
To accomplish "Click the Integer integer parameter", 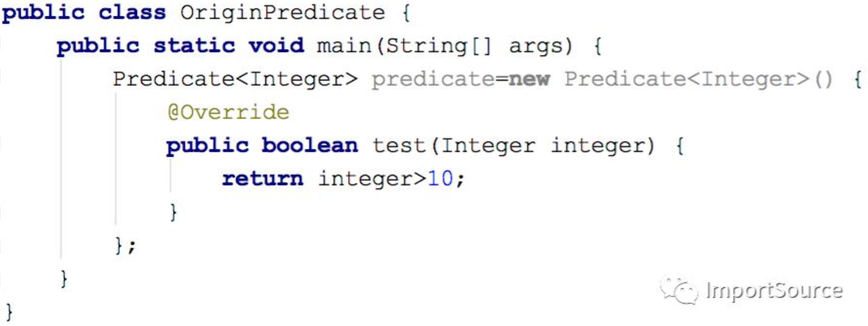I will (x=548, y=146).
